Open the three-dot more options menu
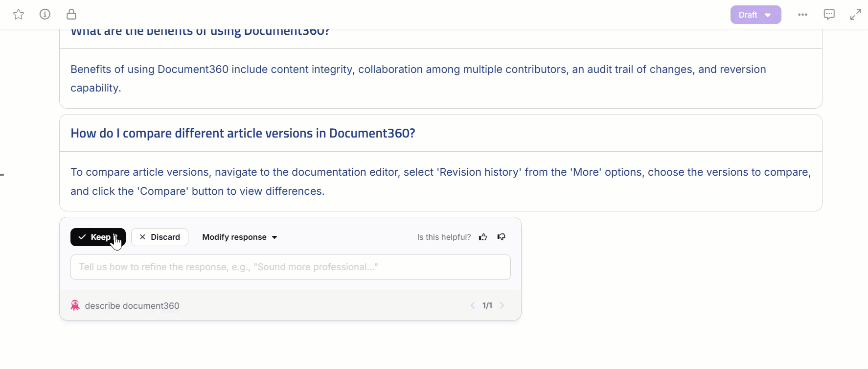Image resolution: width=868 pixels, height=369 pixels. (802, 15)
